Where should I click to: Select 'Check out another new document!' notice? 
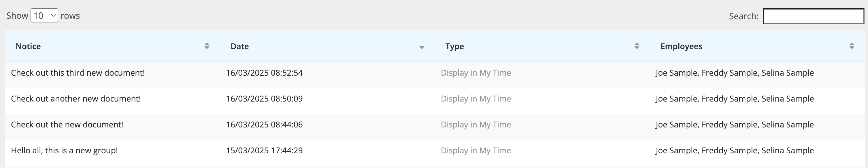tap(76, 99)
